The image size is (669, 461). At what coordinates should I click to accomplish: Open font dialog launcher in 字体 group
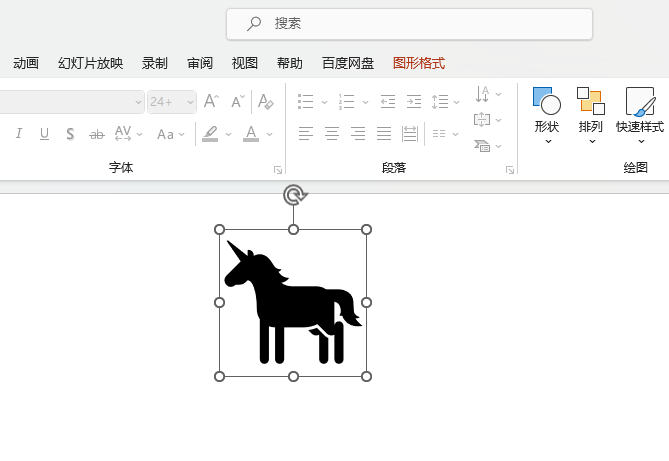[278, 170]
